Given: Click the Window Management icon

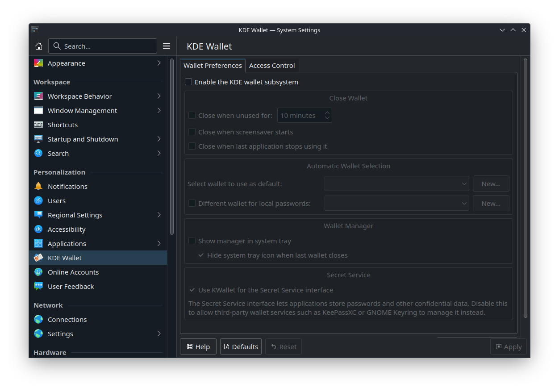Looking at the screenshot, I should point(38,111).
